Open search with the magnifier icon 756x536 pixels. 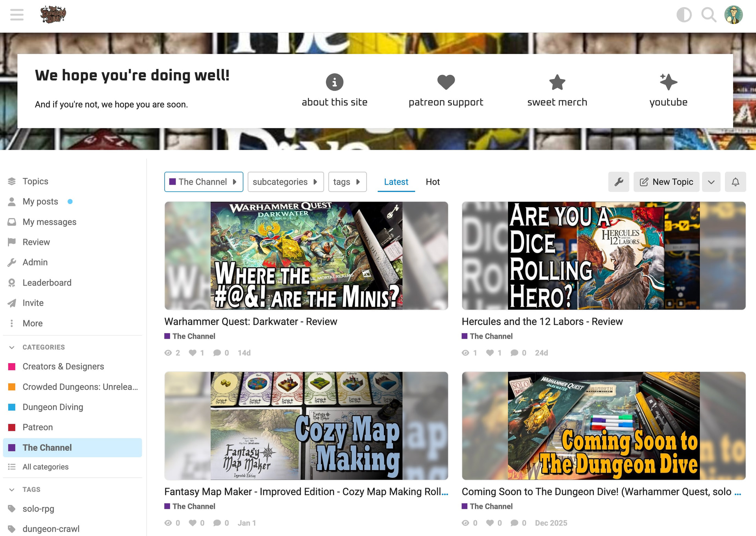[x=708, y=15]
